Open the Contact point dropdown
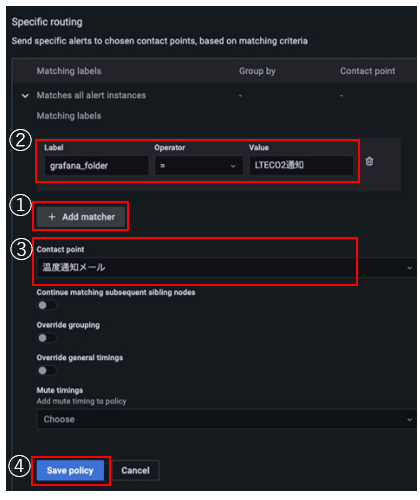Viewport: 420px width, 500px height. (226, 267)
